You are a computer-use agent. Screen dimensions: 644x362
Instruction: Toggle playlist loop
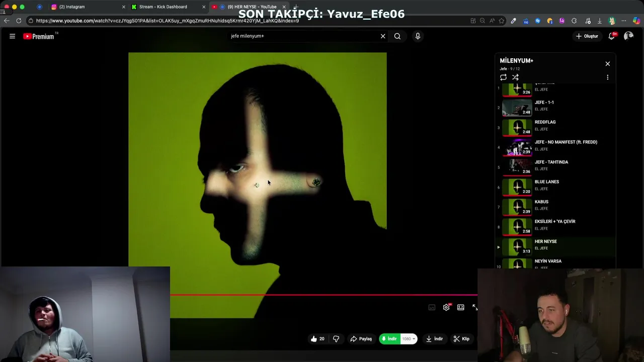(503, 77)
